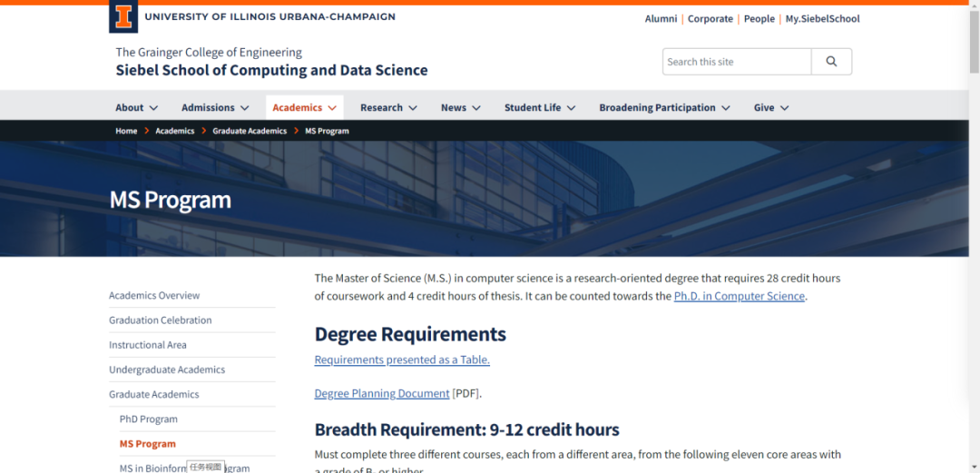The image size is (980, 473).
Task: Click the Breadth Requirement: 9-12 credit hours heading
Action: tap(467, 429)
